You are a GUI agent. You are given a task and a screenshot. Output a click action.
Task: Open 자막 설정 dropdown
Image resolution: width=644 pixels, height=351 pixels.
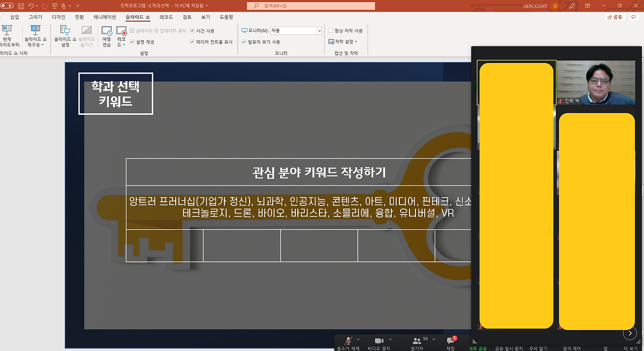pos(343,42)
